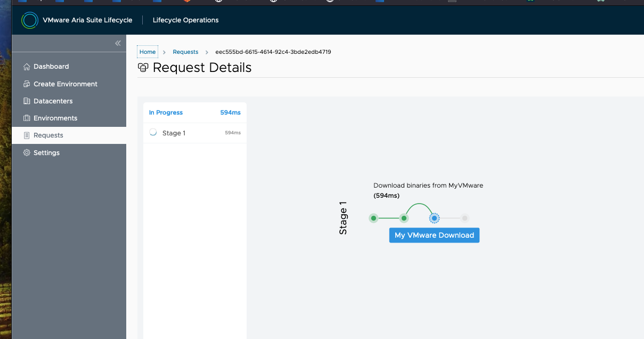Click the Request Details title icon

click(143, 68)
